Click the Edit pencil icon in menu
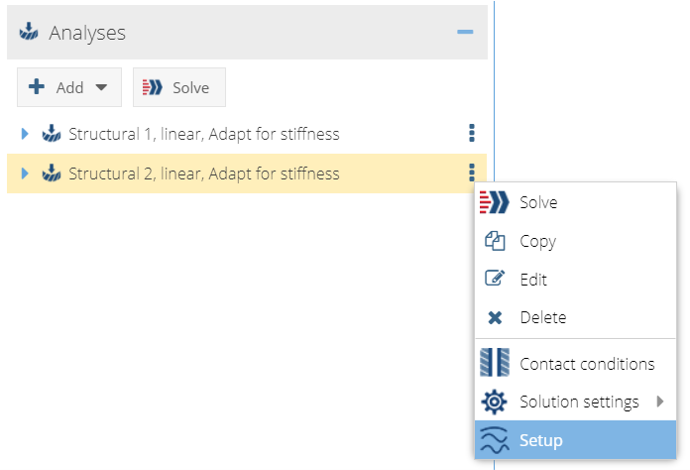Viewport: 690px width, 470px height. 495,280
